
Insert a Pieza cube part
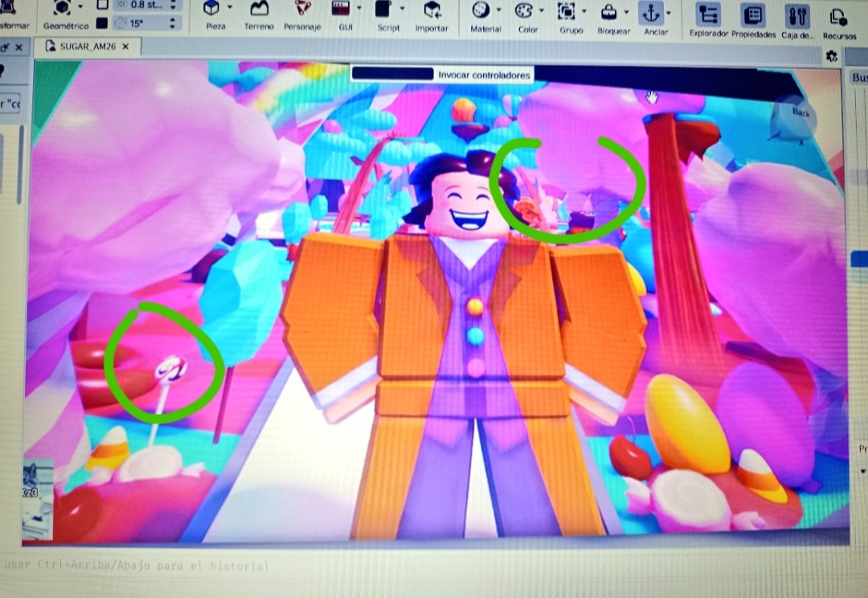[x=211, y=8]
